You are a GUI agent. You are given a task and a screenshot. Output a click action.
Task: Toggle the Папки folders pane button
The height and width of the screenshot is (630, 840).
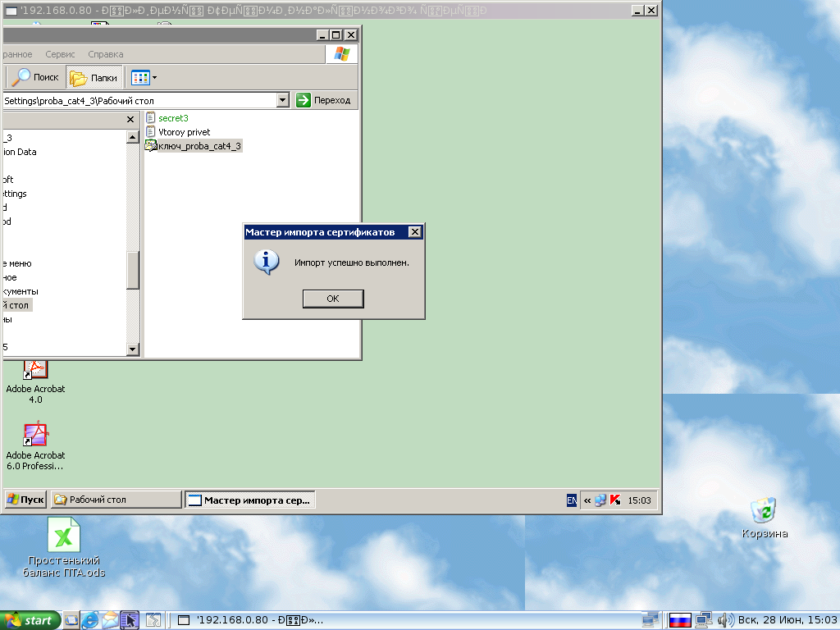94,78
